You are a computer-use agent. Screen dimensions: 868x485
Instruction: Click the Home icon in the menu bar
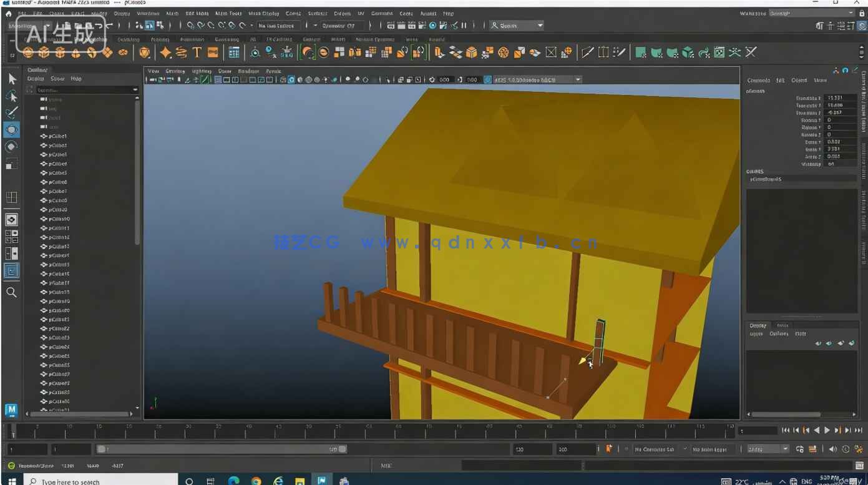[x=8, y=14]
